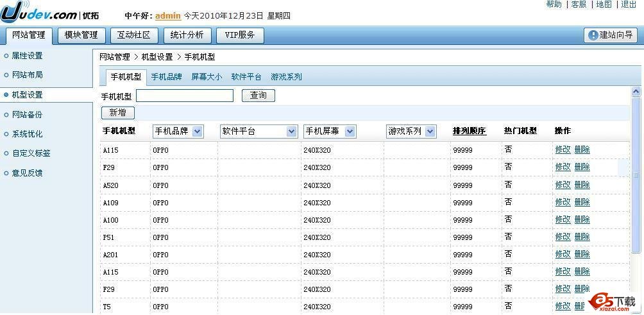Switch to 软件平台 sub-tab
Viewport: 644px width, 315px height.
pos(246,77)
